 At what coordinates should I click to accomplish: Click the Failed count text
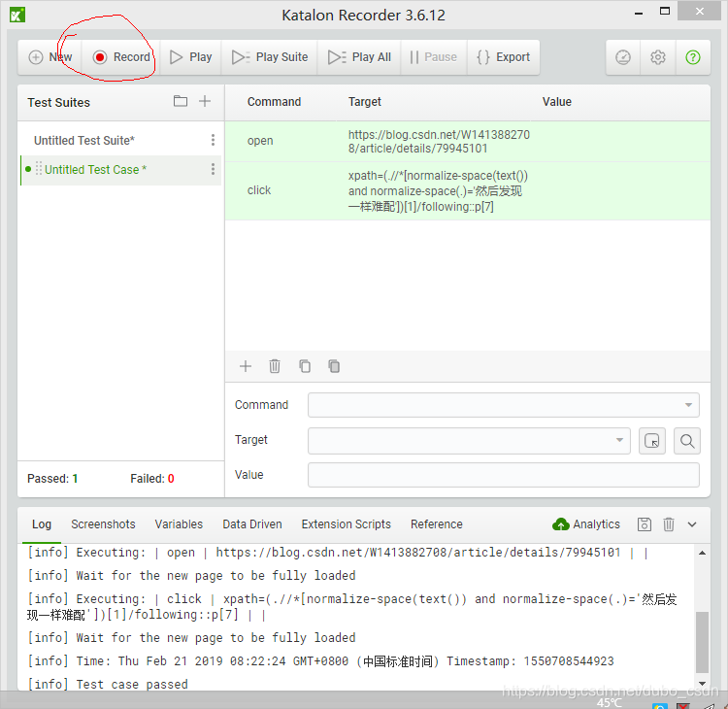coord(152,479)
